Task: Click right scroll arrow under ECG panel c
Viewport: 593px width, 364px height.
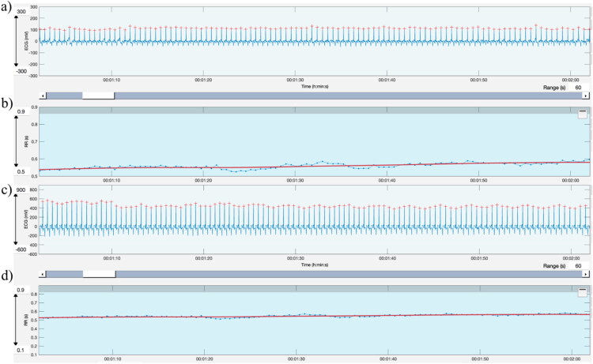Action: point(585,273)
